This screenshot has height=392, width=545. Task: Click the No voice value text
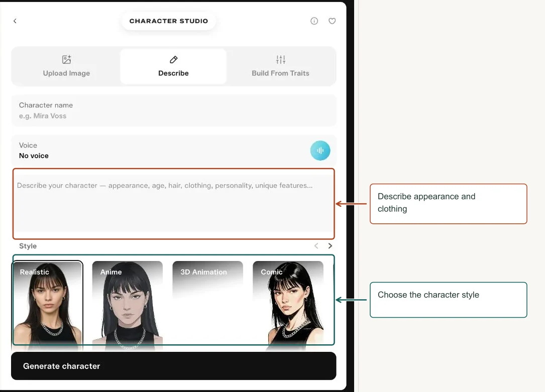(34, 156)
